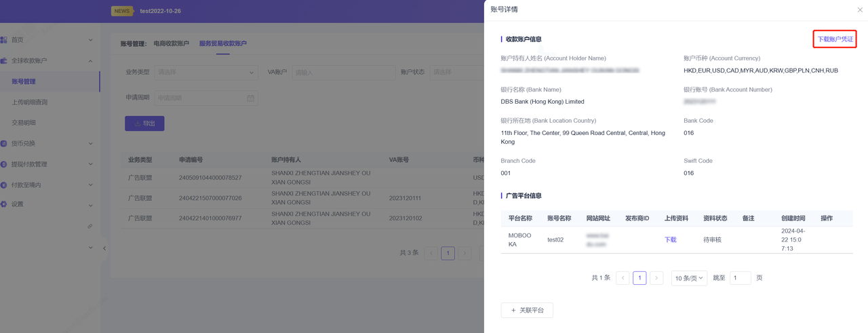Viewport: 868px width, 333px height.
Task: Close the 账号详情 panel
Action: pos(860,10)
